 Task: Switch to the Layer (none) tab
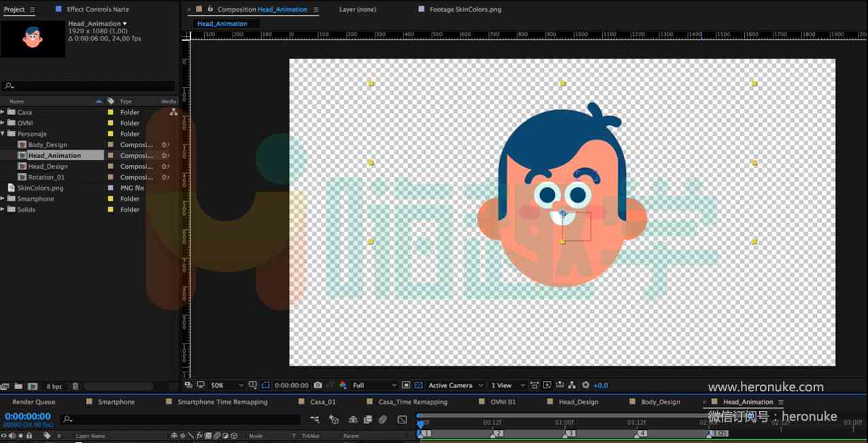[358, 10]
